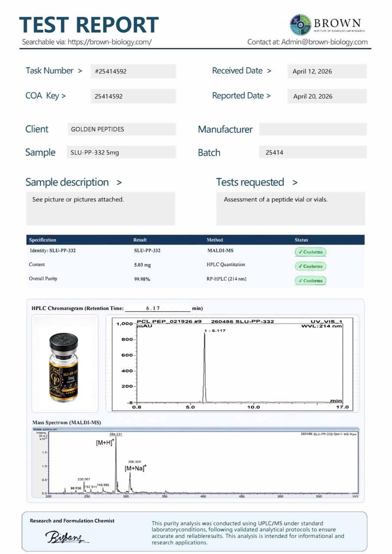Screen dimensions: 392x554
Task: Click the WVL:214 nm label
Action: click(x=322, y=326)
